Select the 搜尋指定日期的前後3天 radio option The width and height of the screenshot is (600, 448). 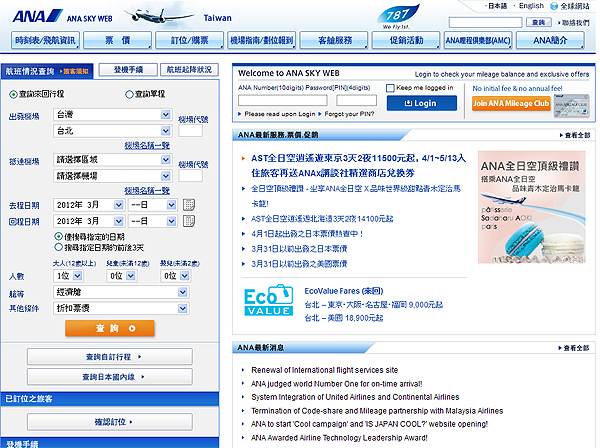tap(58, 247)
